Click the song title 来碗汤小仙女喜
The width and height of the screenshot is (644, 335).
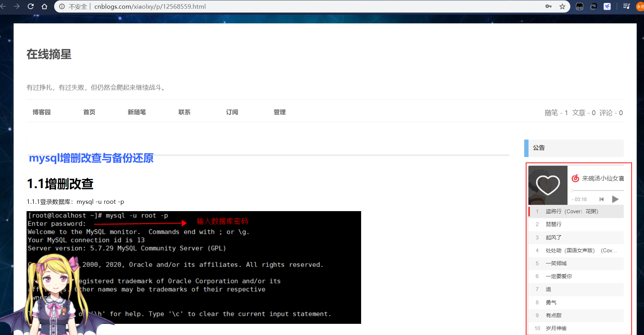point(603,178)
